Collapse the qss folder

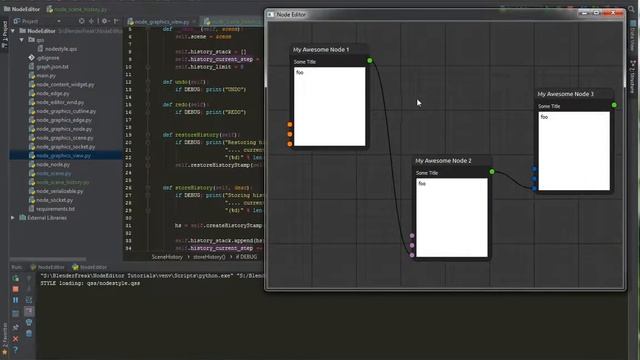22,40
